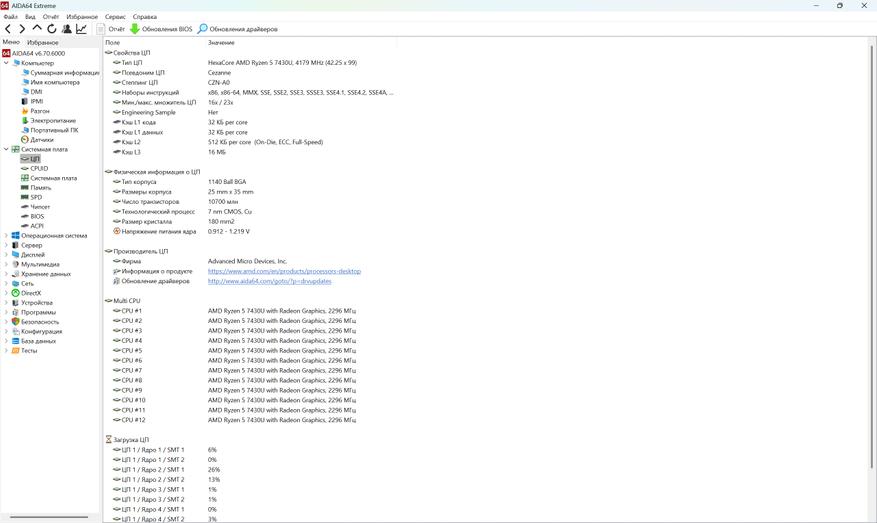Select Имя компьютера tree item
Image resolution: width=877 pixels, height=523 pixels.
pyautogui.click(x=50, y=82)
